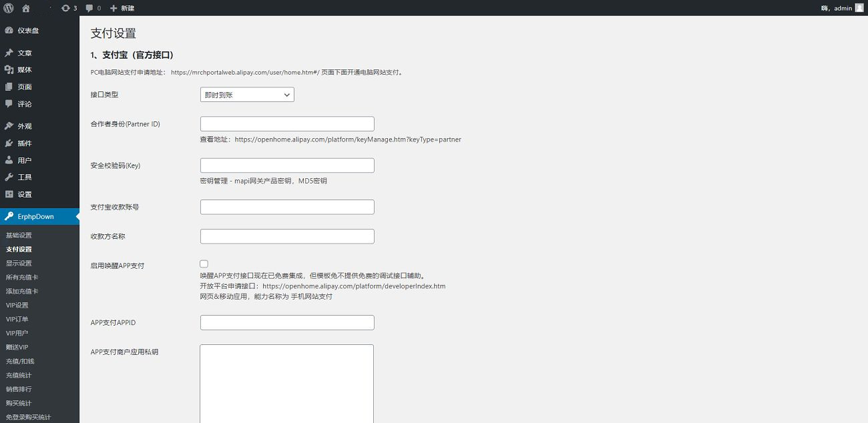Image resolution: width=868 pixels, height=423 pixels.
Task: Click the 收款方名称 field label
Action: pos(108,236)
